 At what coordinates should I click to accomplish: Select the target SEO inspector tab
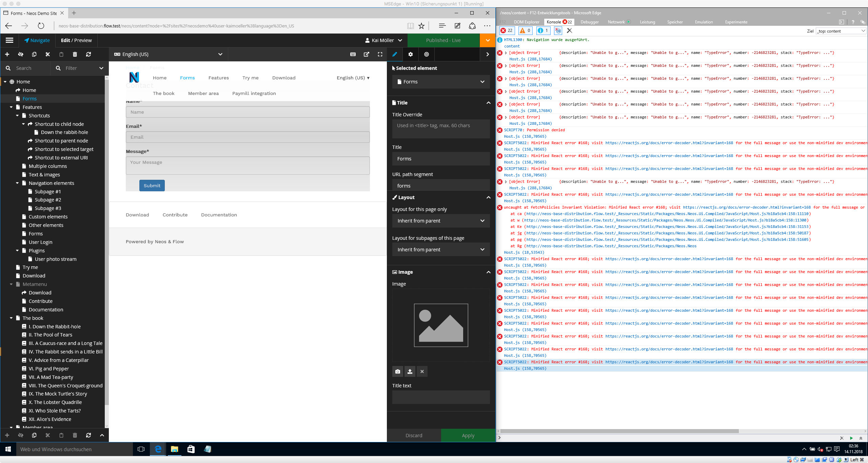(x=427, y=54)
